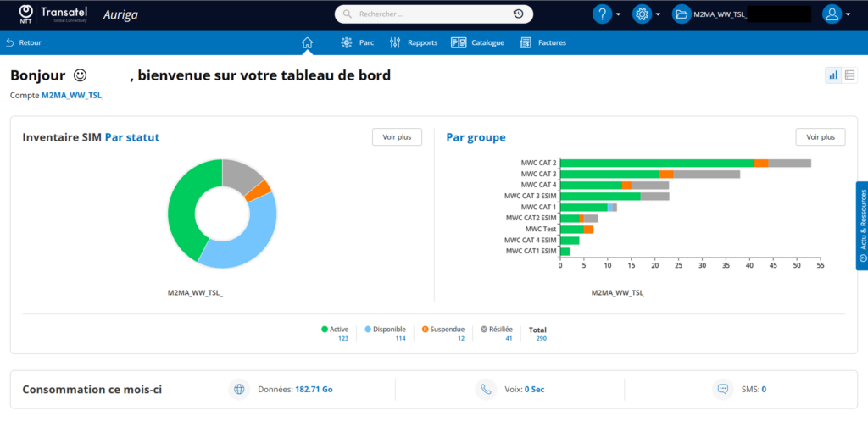
Task: Click the SMS speech bubble icon
Action: [722, 390]
